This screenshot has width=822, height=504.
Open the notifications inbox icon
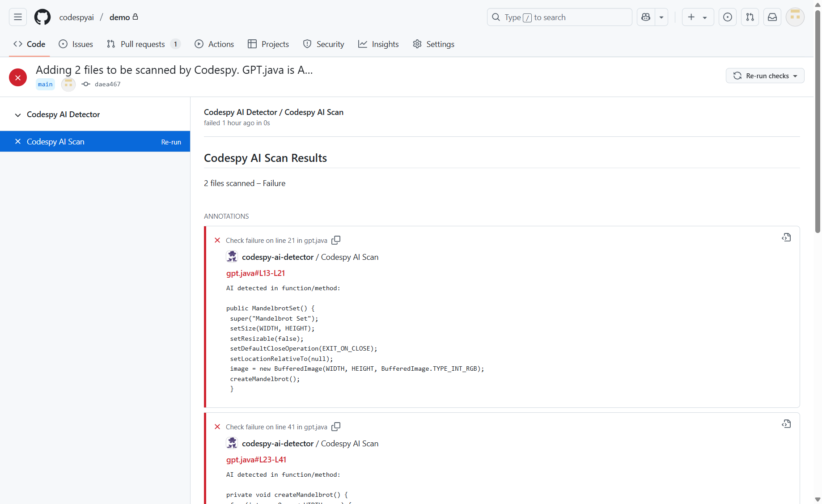(772, 17)
